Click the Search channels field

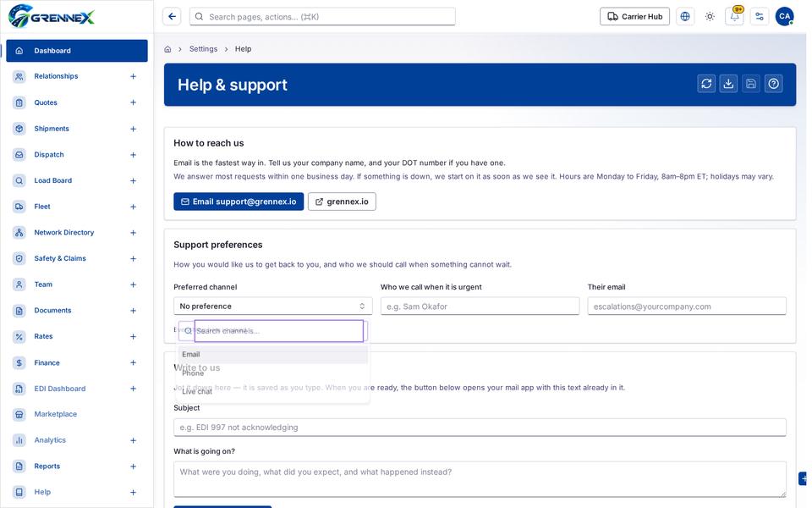(x=278, y=331)
